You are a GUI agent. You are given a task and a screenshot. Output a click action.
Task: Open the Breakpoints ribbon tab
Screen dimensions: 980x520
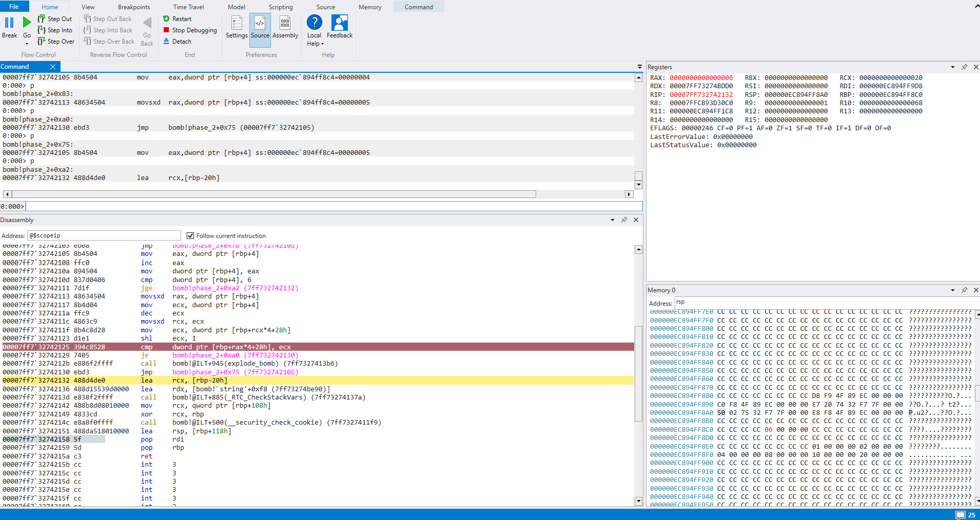pos(134,7)
